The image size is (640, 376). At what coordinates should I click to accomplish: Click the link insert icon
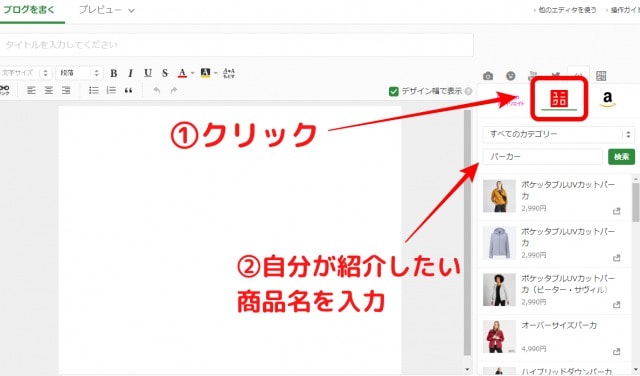tap(4, 90)
